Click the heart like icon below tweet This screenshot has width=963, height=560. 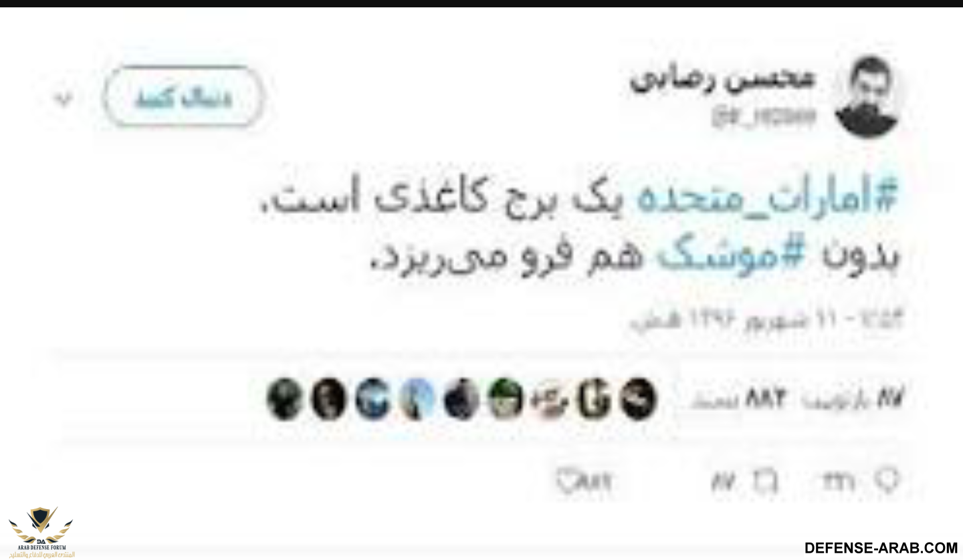pos(567,480)
